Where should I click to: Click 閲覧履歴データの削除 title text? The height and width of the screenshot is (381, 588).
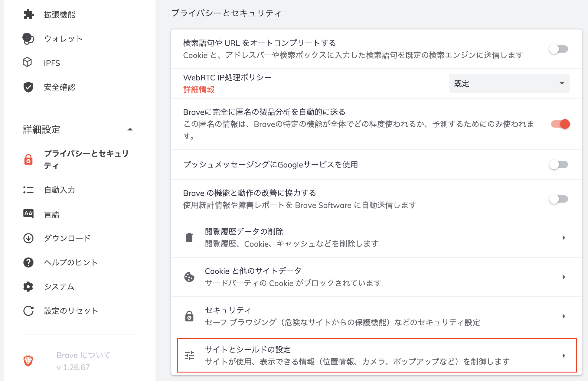[244, 232]
